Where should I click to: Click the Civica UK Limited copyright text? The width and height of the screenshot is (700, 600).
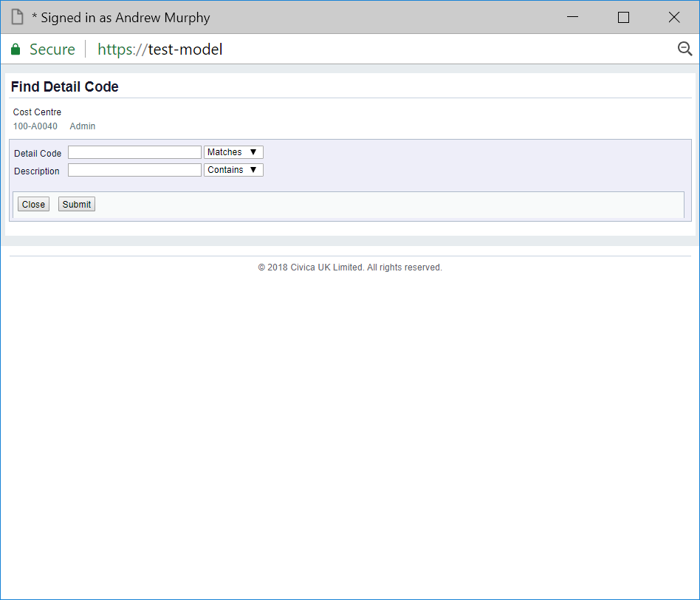[x=350, y=267]
